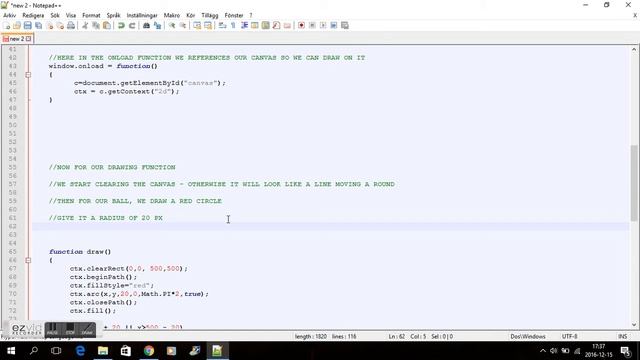Open the Kör menu
Screen dimensions: 640x360
point(191,15)
